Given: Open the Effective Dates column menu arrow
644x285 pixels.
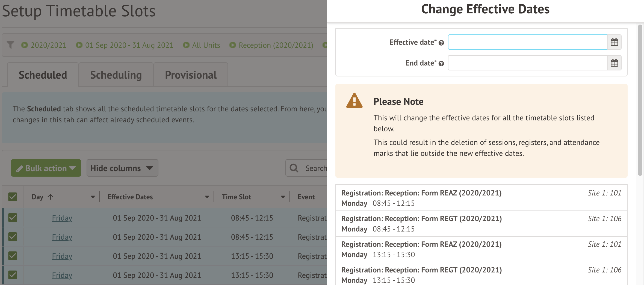Looking at the screenshot, I should pyautogui.click(x=207, y=197).
